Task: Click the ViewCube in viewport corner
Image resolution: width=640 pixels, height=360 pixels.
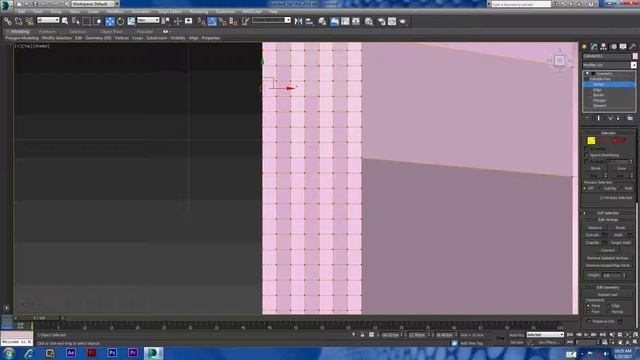Action: pyautogui.click(x=560, y=60)
